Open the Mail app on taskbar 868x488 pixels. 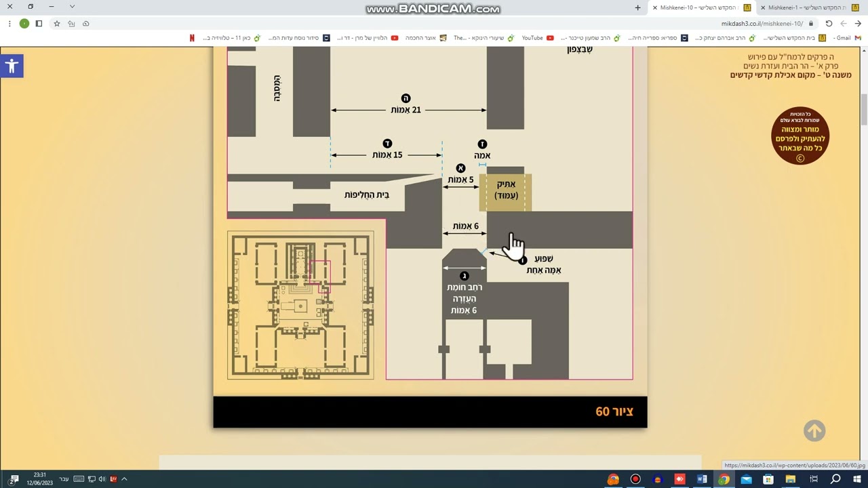[x=746, y=479]
